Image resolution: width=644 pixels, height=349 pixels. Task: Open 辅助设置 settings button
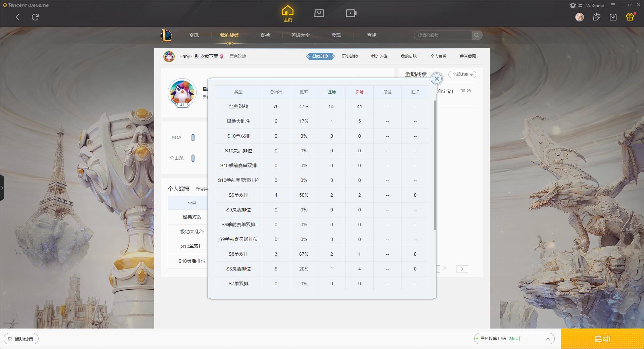tap(21, 339)
